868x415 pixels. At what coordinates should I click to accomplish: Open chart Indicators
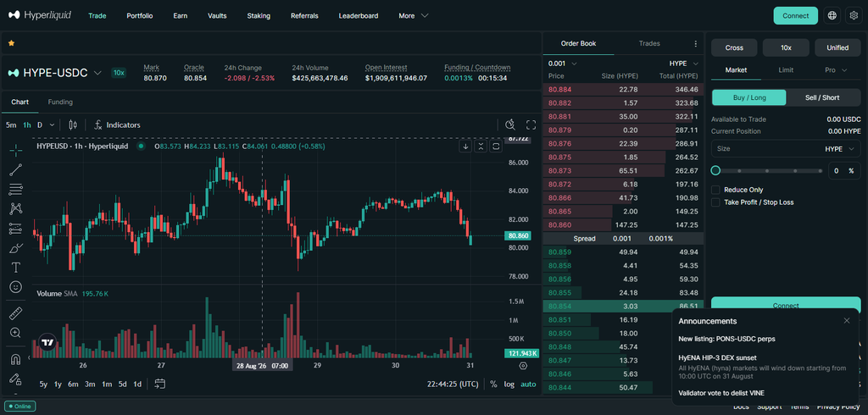[x=117, y=125]
